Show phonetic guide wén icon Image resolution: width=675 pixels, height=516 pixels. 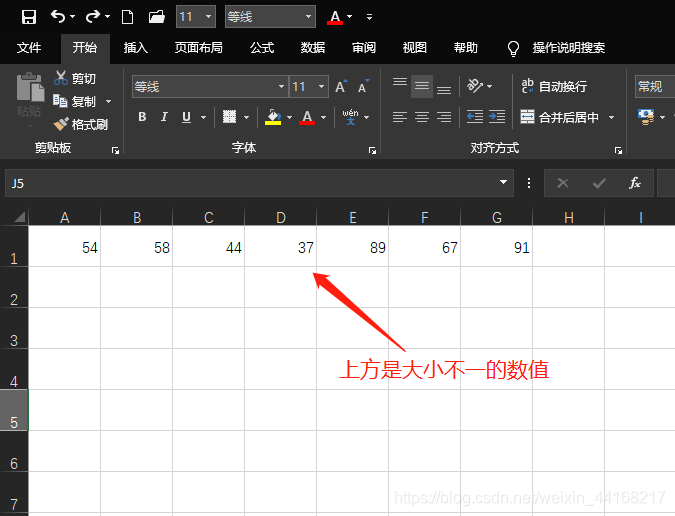tap(350, 117)
